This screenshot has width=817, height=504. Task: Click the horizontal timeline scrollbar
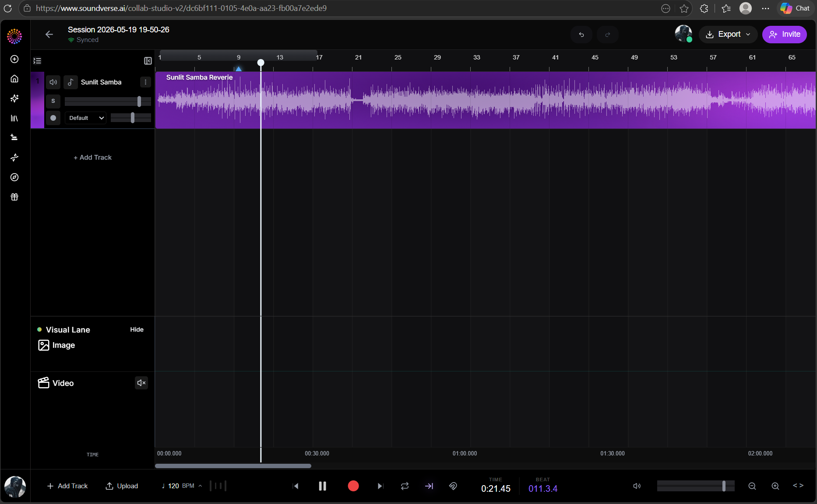pyautogui.click(x=233, y=466)
